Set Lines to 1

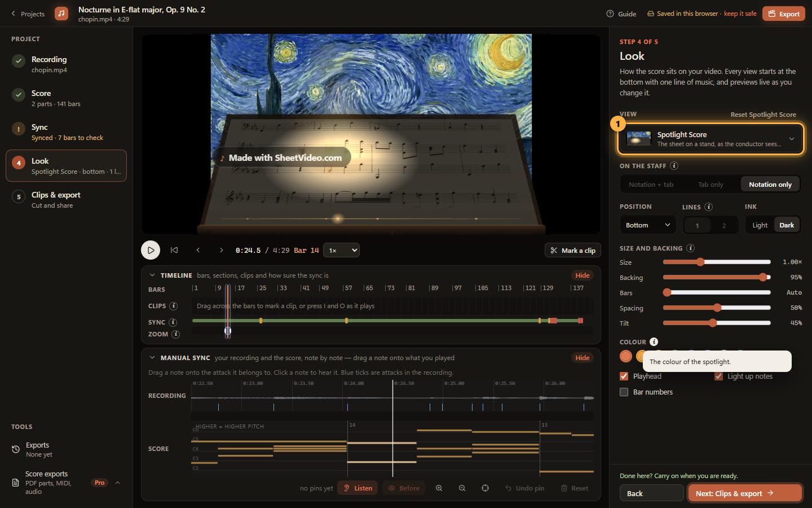pyautogui.click(x=697, y=226)
